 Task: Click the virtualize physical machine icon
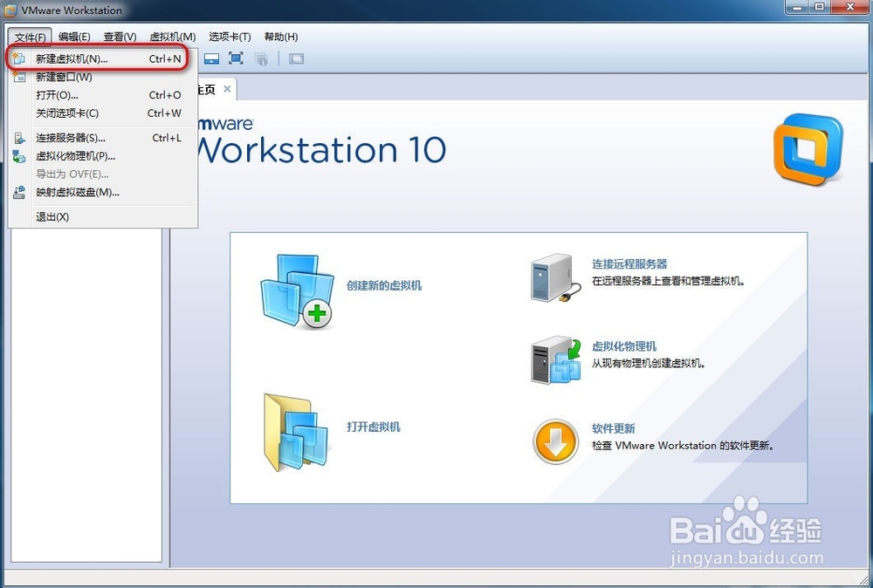click(556, 359)
